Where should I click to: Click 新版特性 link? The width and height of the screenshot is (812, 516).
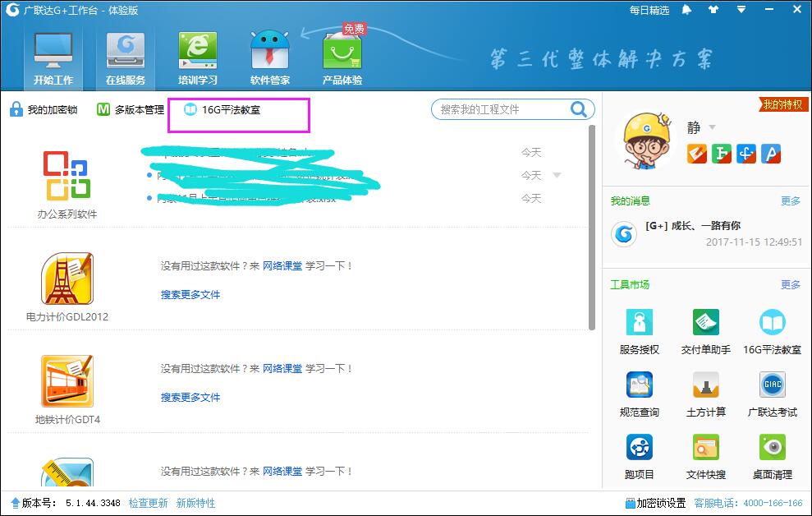(195, 503)
